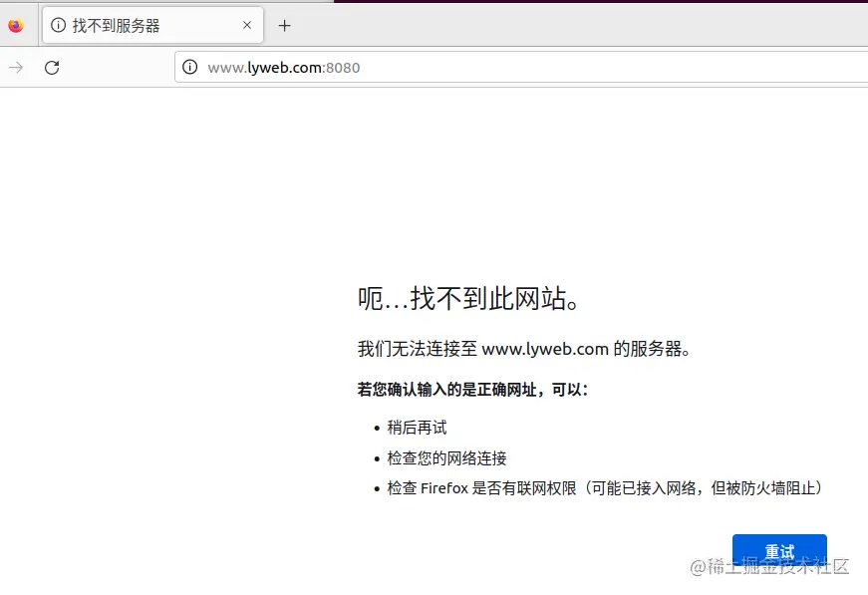
Task: Click the Firefox logo icon
Action: coord(16,26)
